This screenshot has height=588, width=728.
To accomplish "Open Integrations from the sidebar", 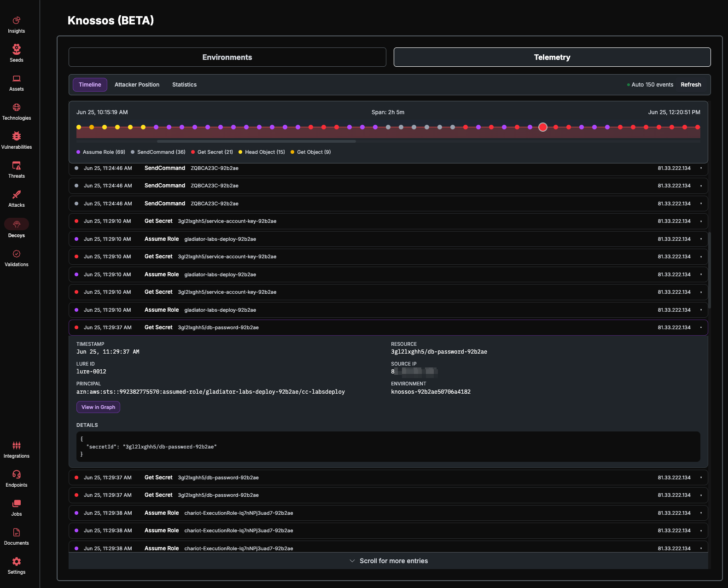I will point(17,450).
